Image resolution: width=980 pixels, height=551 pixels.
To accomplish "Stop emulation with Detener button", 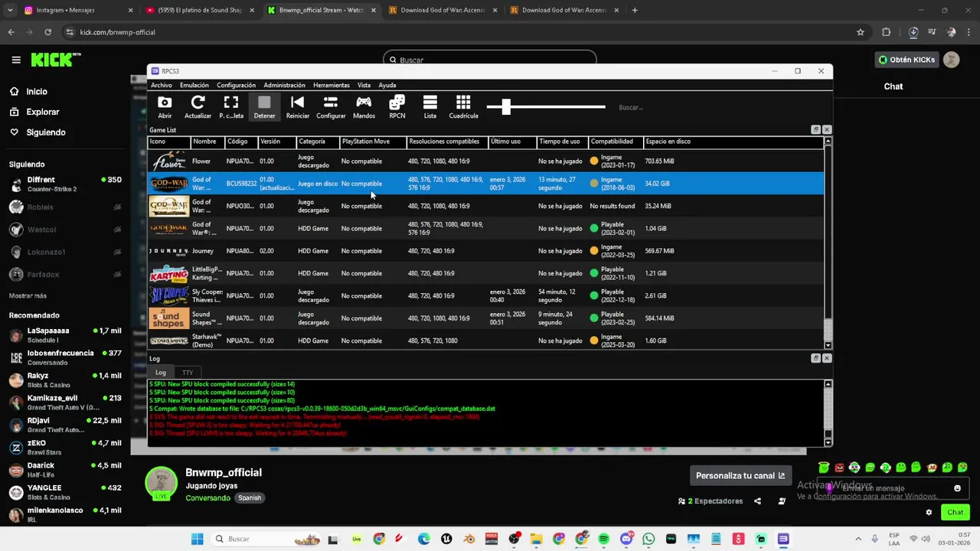I will click(264, 107).
